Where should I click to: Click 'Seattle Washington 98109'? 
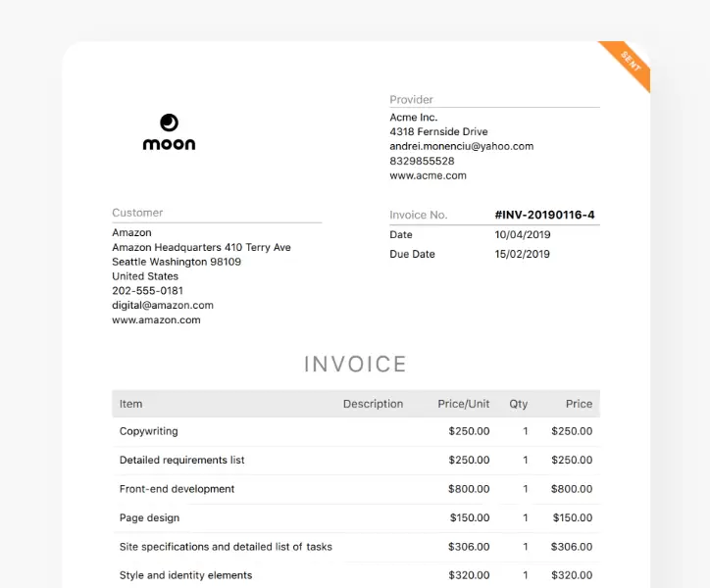click(177, 262)
